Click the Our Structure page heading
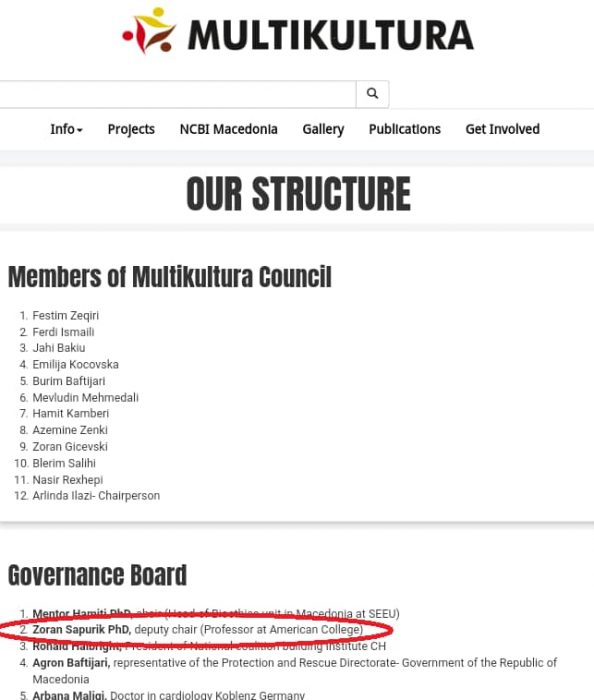This screenshot has width=594, height=700. point(298,194)
